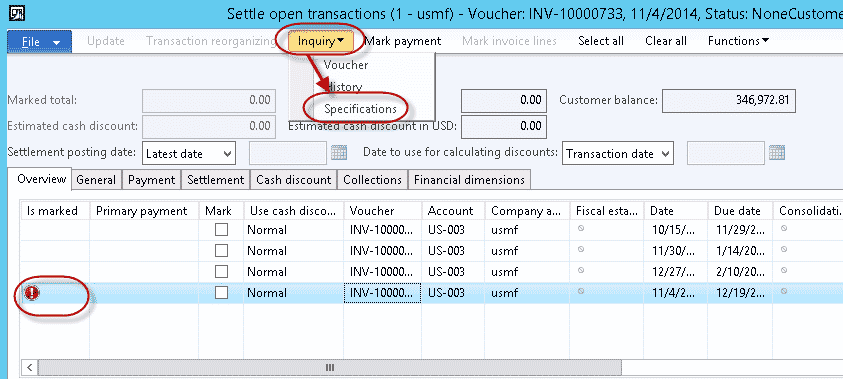Click US-003 account in row dated 11/30

click(453, 251)
